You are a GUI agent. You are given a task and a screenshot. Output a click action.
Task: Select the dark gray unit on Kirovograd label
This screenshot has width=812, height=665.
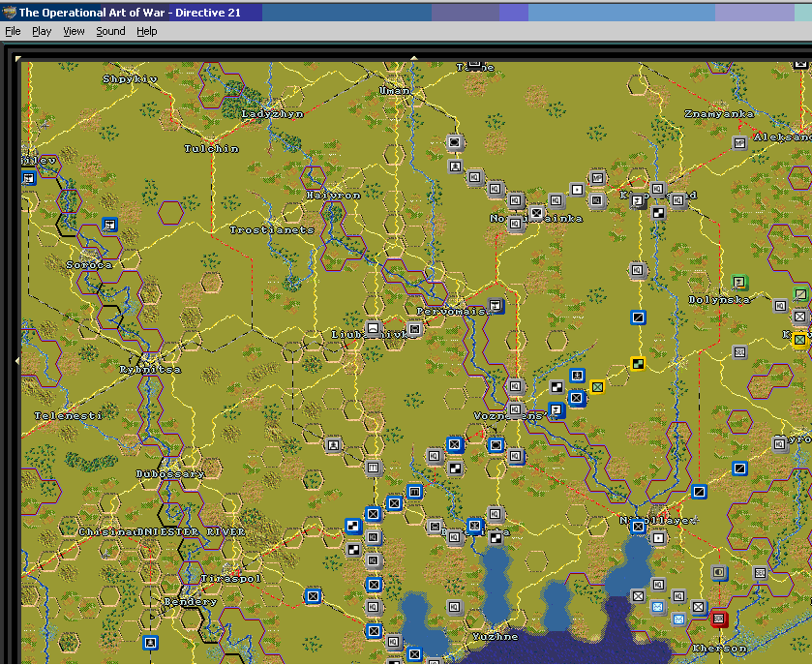[638, 200]
